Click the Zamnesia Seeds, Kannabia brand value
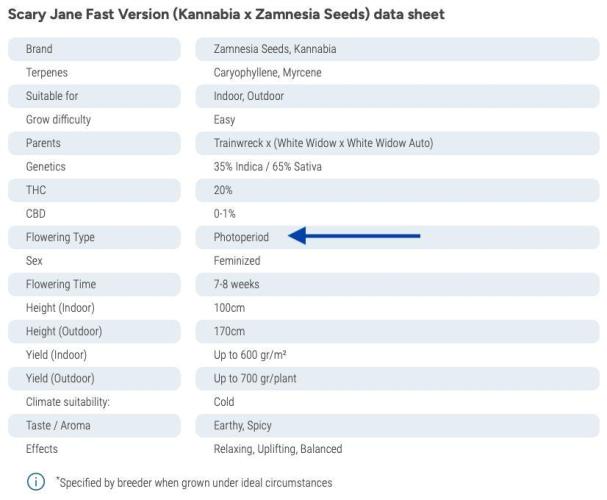 275,49
